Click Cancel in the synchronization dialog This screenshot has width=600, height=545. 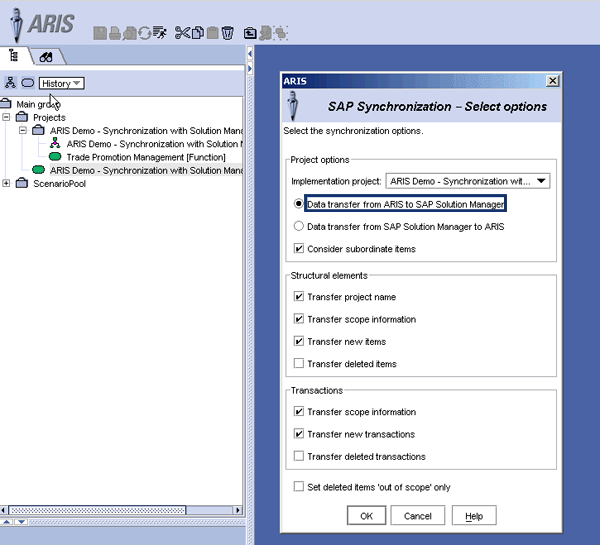coord(417,516)
